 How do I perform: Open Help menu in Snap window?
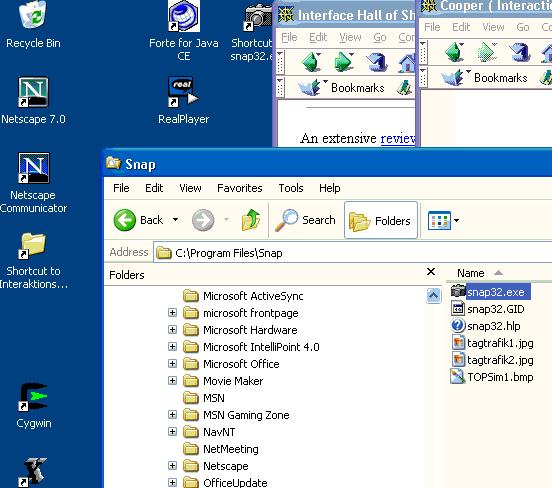click(330, 188)
